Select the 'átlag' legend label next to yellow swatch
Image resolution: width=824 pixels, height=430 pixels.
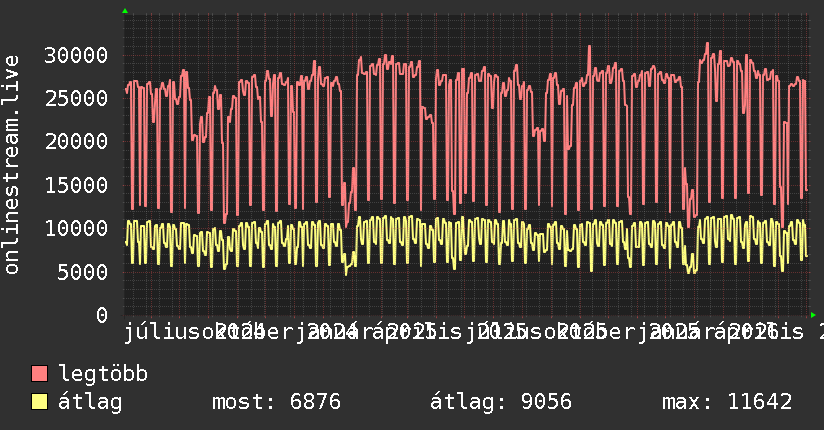[x=90, y=402]
